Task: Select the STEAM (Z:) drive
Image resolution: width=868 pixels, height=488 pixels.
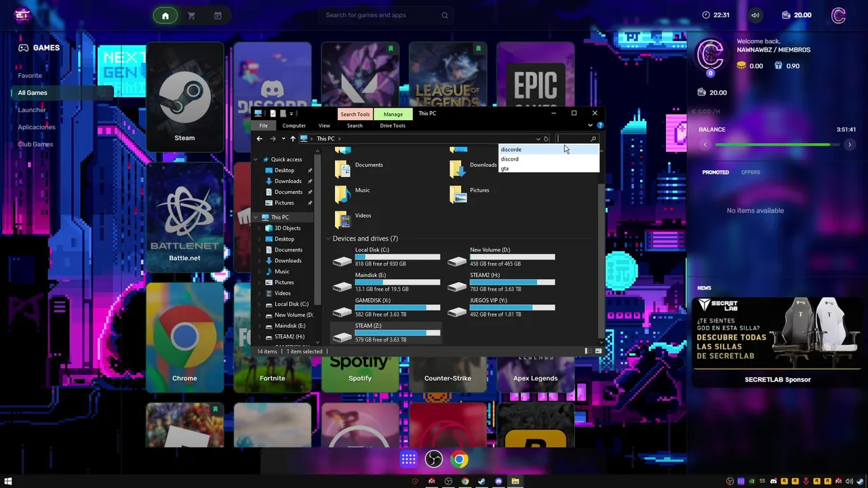Action: pos(387,333)
